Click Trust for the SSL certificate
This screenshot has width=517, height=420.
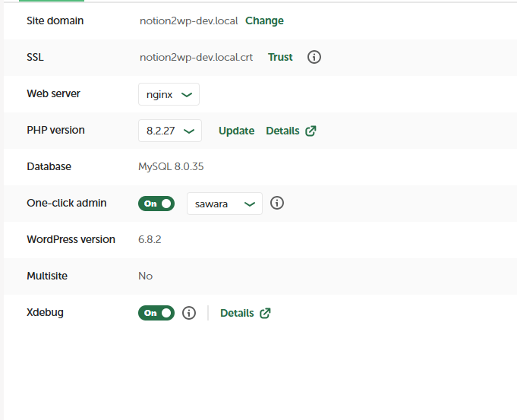click(x=280, y=57)
